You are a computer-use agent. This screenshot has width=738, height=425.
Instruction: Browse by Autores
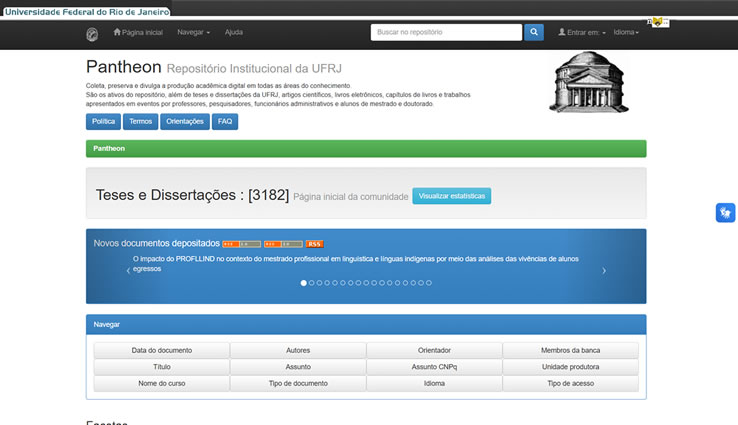click(x=298, y=350)
